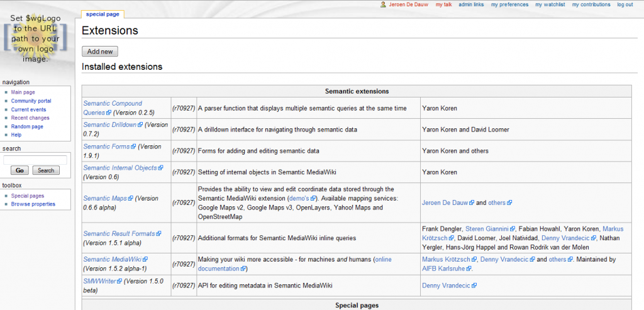Open Special pages in toolbox
Screen dimensions: 644x310
(28, 196)
